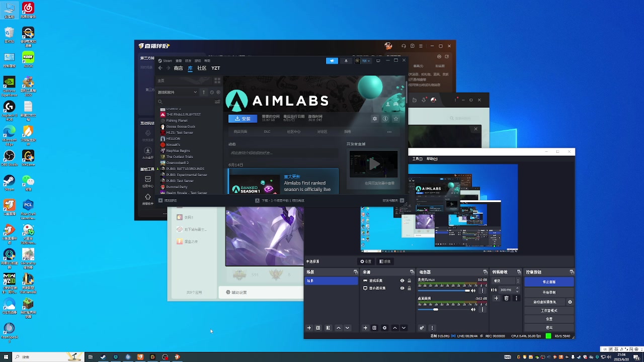The height and width of the screenshot is (362, 644).
Task: Click OBS start recording button
Action: click(x=549, y=292)
